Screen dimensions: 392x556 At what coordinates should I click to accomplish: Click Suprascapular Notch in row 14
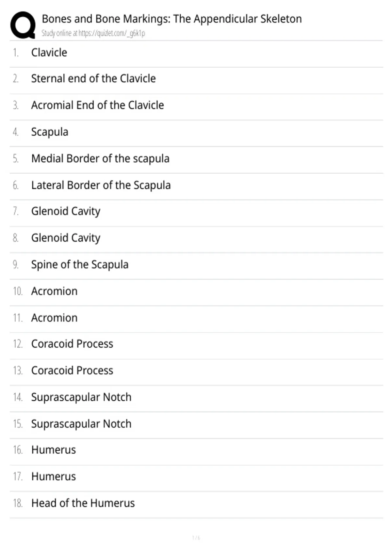(81, 397)
